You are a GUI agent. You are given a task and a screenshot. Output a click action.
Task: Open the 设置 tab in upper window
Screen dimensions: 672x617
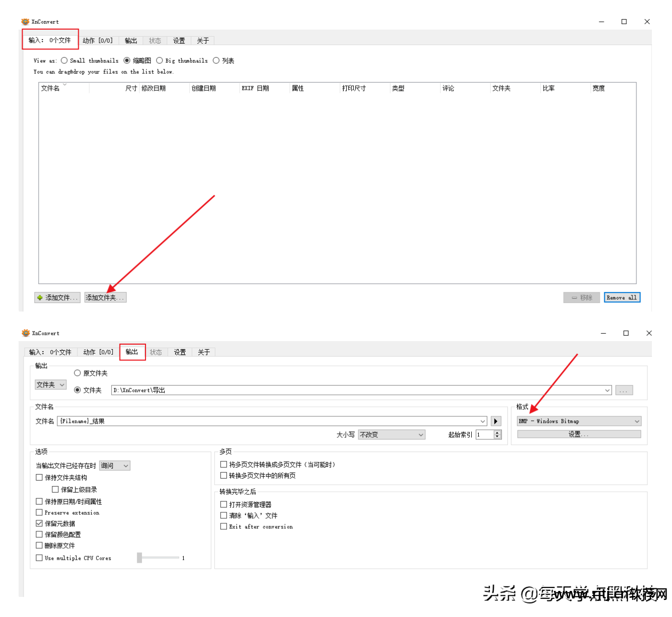coord(179,41)
